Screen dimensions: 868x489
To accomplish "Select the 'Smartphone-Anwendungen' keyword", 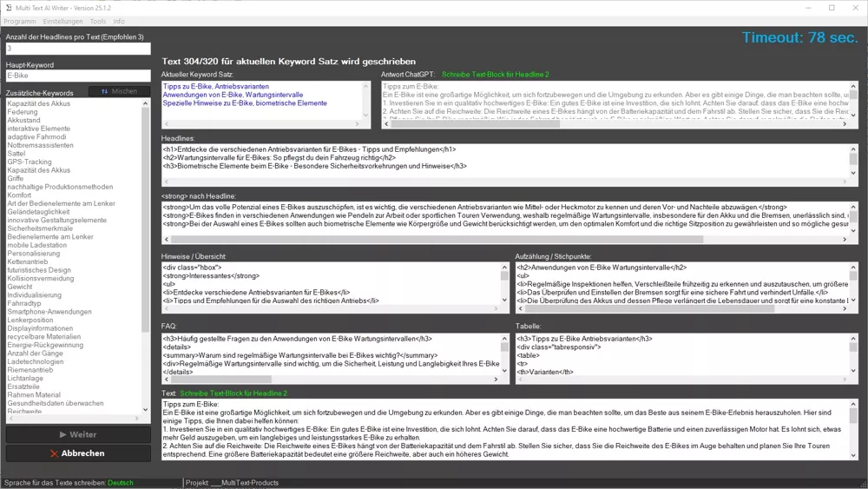I will tap(49, 311).
